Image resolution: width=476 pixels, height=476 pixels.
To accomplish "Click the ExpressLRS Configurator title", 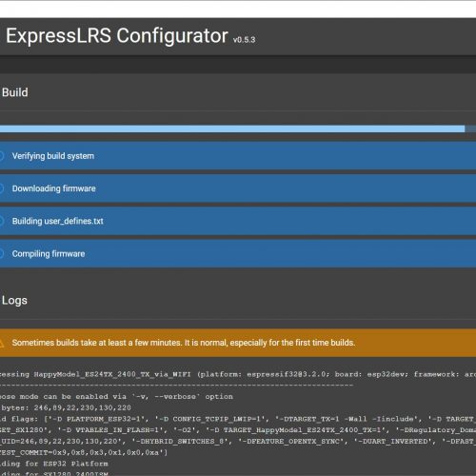I will [x=117, y=36].
